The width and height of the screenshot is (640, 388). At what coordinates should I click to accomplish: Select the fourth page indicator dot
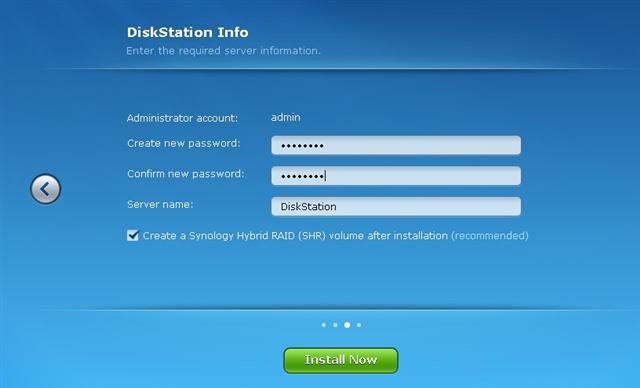pos(359,325)
